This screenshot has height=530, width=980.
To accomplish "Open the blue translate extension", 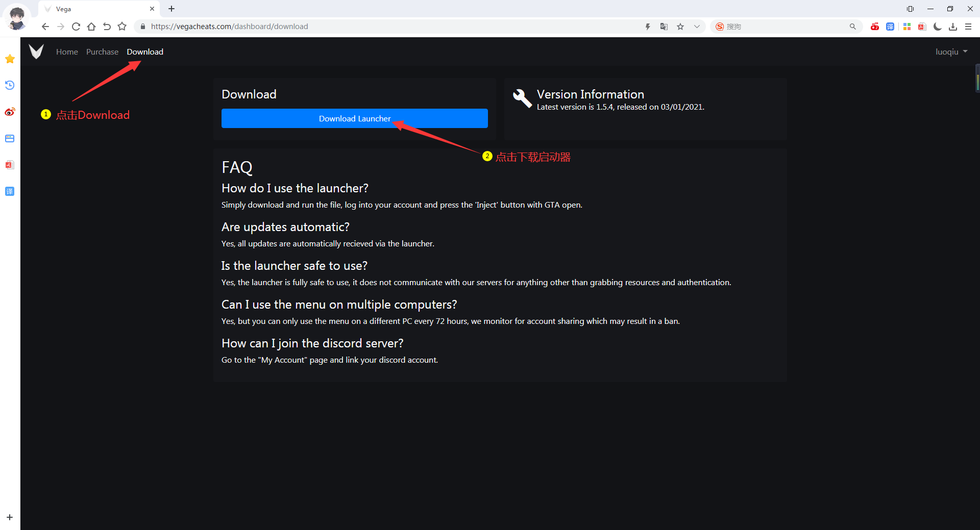I will (x=890, y=27).
